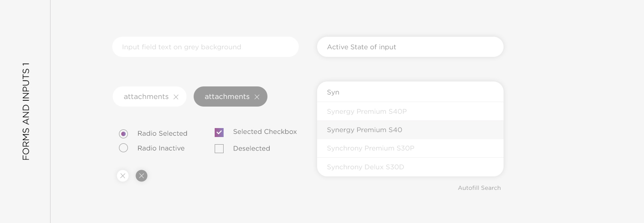
Task: Choose Synergy Premium S40P from autofill list
Action: pos(410,111)
